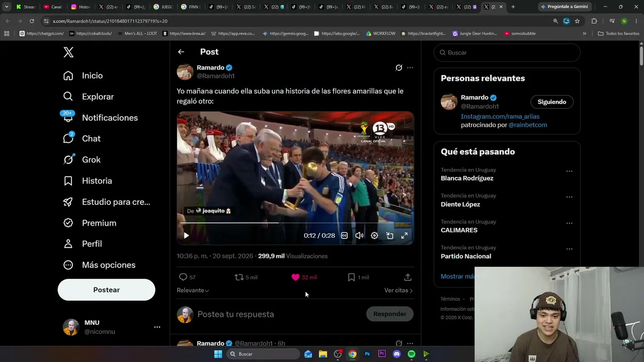Expand account switcher next to MNU
644x362 pixels.
pos(157,327)
